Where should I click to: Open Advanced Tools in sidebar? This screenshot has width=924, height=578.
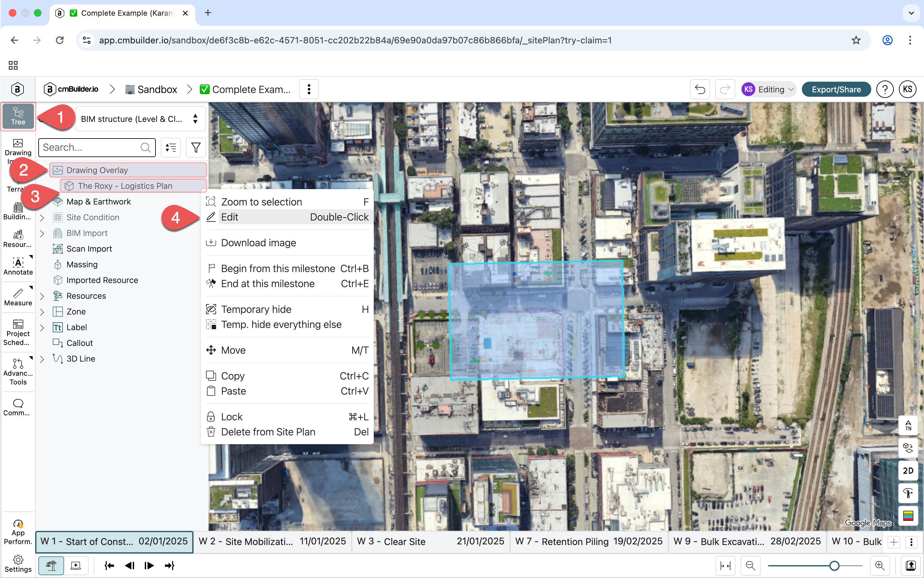(x=18, y=372)
